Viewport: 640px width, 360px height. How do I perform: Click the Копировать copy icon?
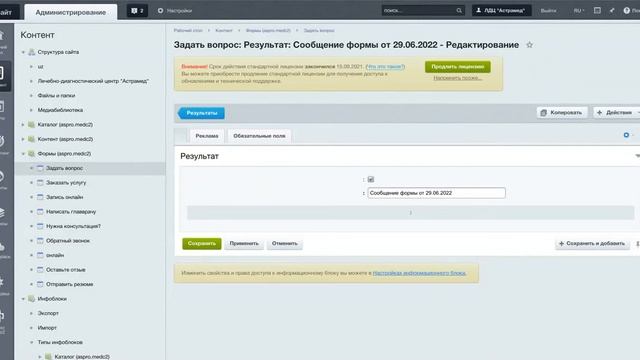(544, 113)
